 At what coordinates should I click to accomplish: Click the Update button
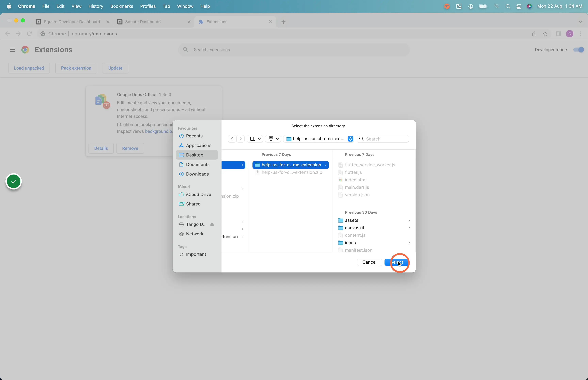click(115, 68)
